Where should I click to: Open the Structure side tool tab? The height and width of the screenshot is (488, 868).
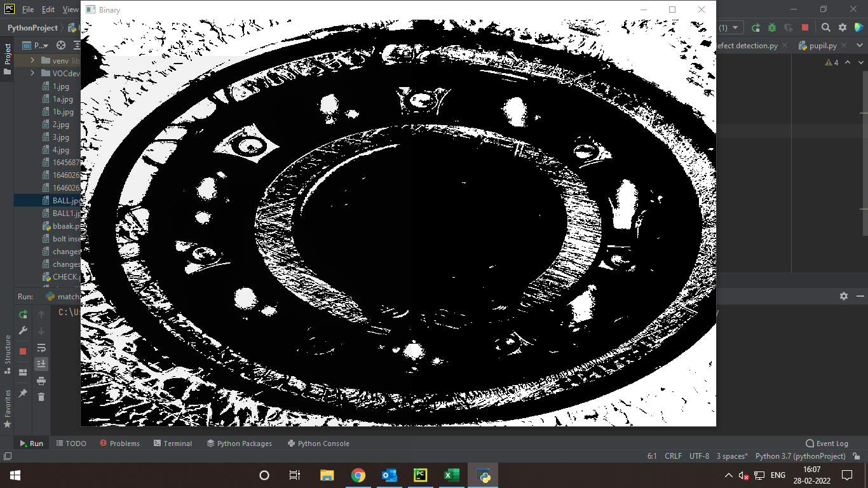(7, 355)
